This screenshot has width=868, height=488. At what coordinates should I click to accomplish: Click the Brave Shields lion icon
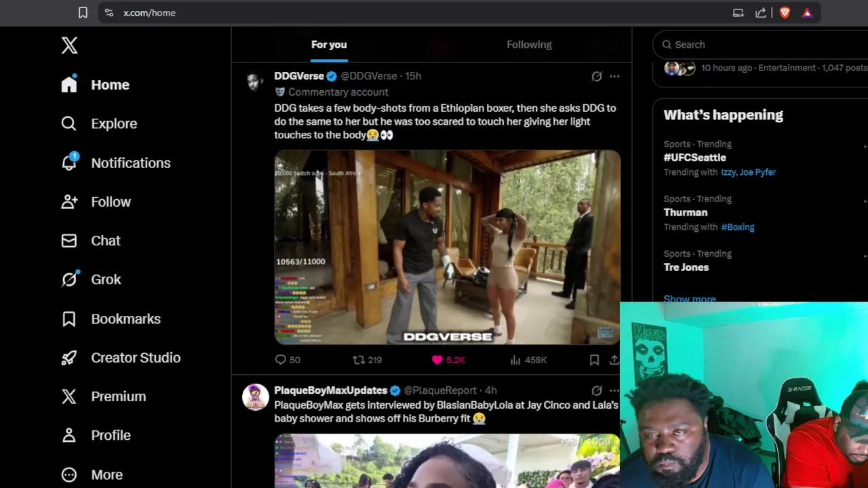[785, 12]
